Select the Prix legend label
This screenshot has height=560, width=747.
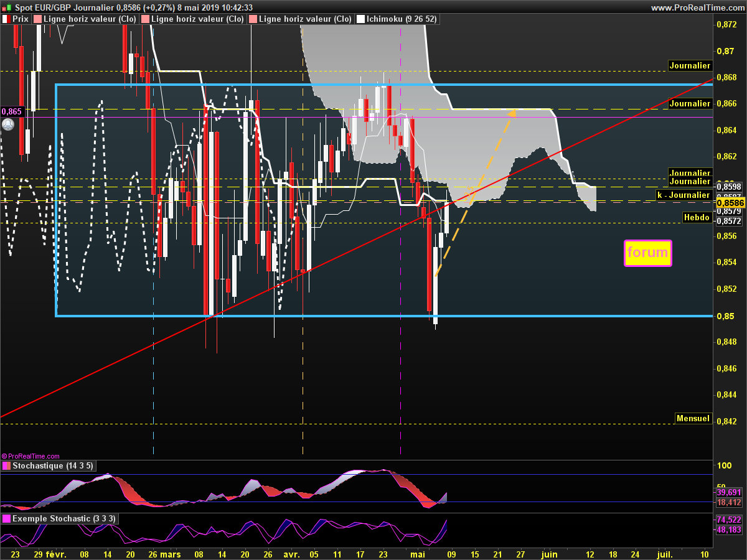coord(21,19)
